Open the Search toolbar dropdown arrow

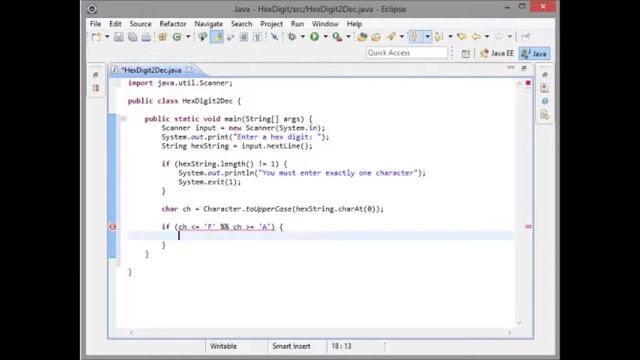tap(402, 37)
